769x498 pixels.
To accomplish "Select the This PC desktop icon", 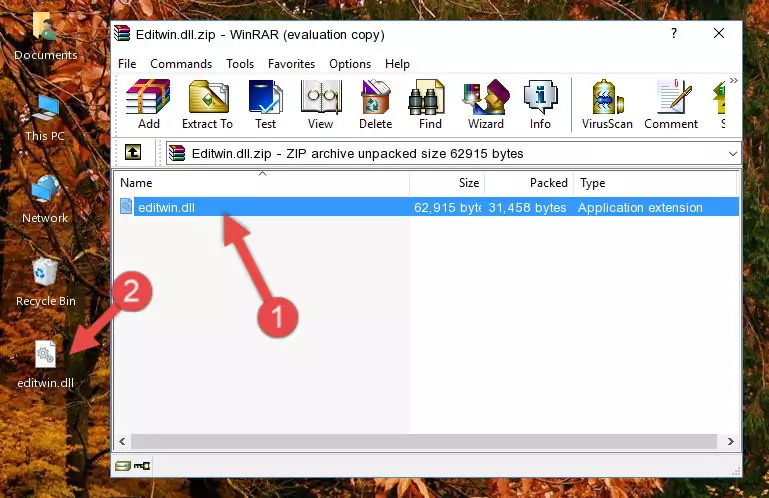I will pos(45,118).
